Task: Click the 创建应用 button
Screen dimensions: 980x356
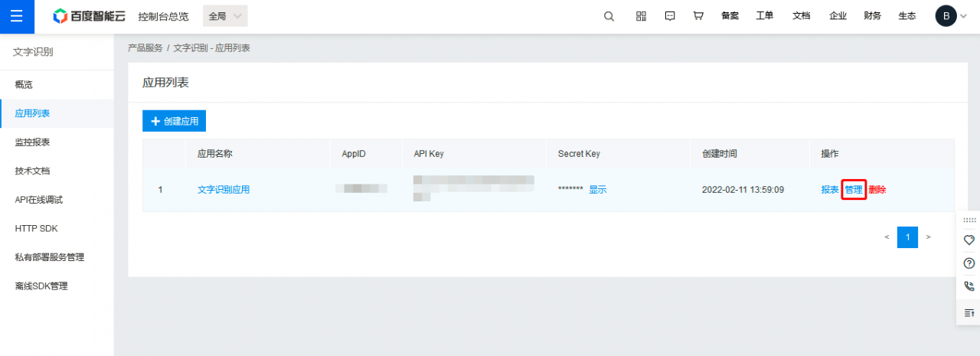Action: [x=174, y=121]
